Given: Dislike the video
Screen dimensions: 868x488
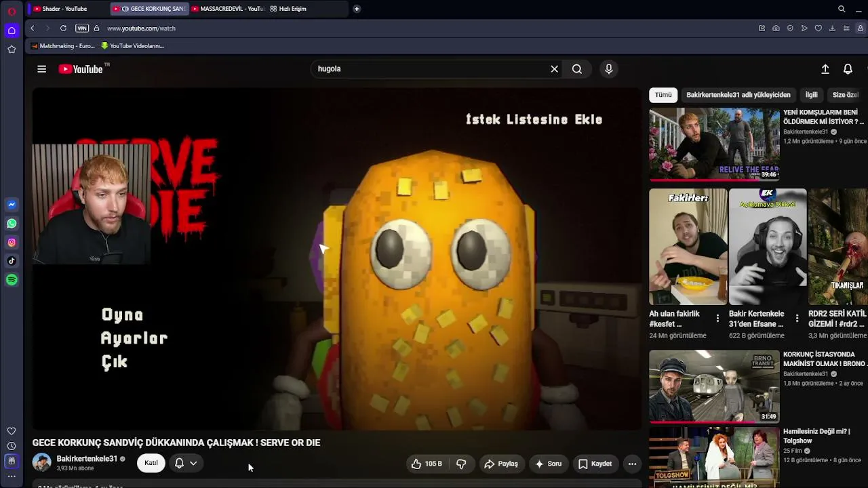Looking at the screenshot, I should tap(461, 464).
